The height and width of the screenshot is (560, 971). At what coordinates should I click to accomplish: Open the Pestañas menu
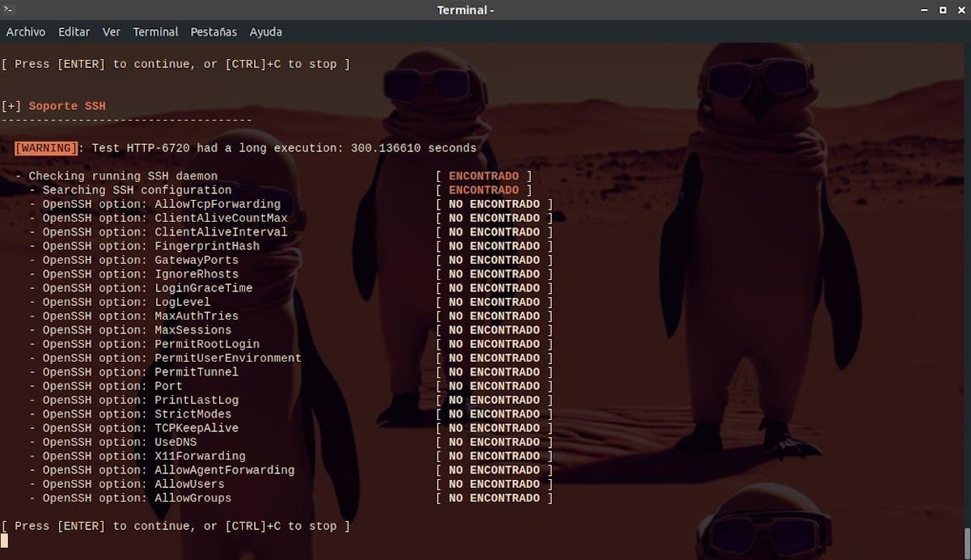214,32
